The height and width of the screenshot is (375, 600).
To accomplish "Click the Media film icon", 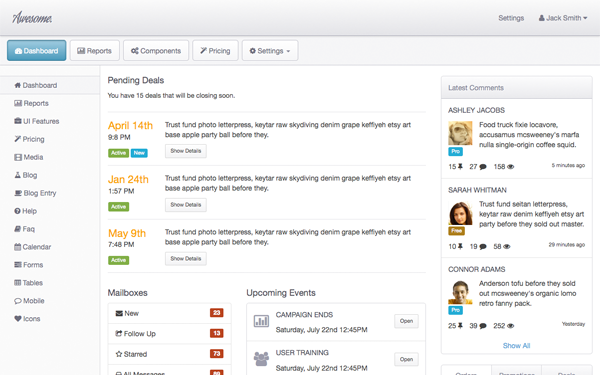I will click(18, 157).
